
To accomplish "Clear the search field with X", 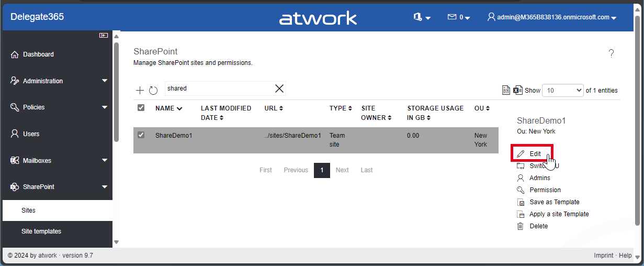I will (279, 88).
